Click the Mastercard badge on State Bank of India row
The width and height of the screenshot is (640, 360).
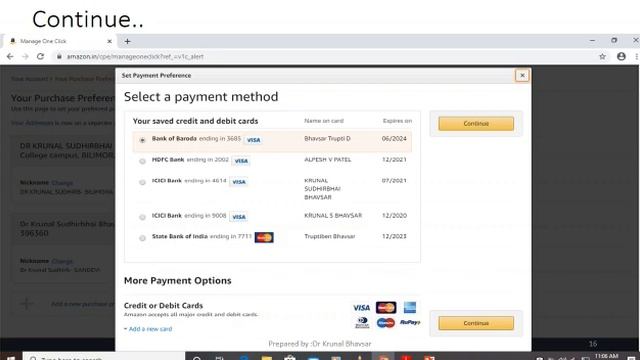click(264, 237)
